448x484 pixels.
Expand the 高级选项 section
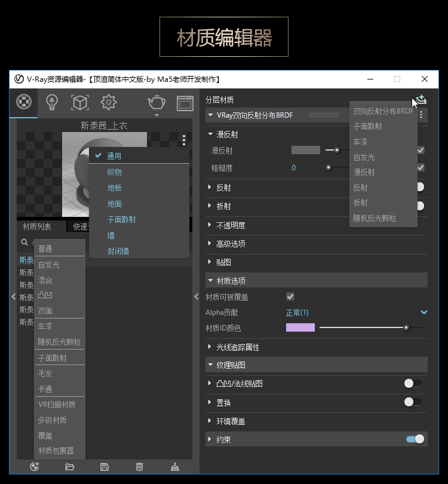(210, 243)
